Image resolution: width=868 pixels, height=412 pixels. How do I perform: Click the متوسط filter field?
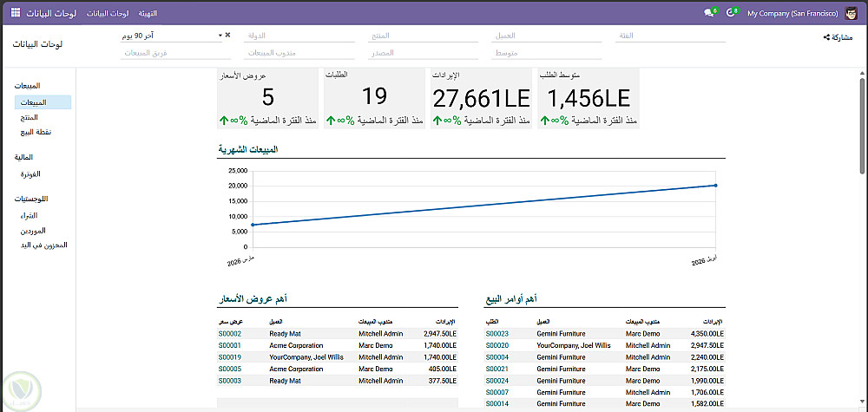pyautogui.click(x=547, y=53)
